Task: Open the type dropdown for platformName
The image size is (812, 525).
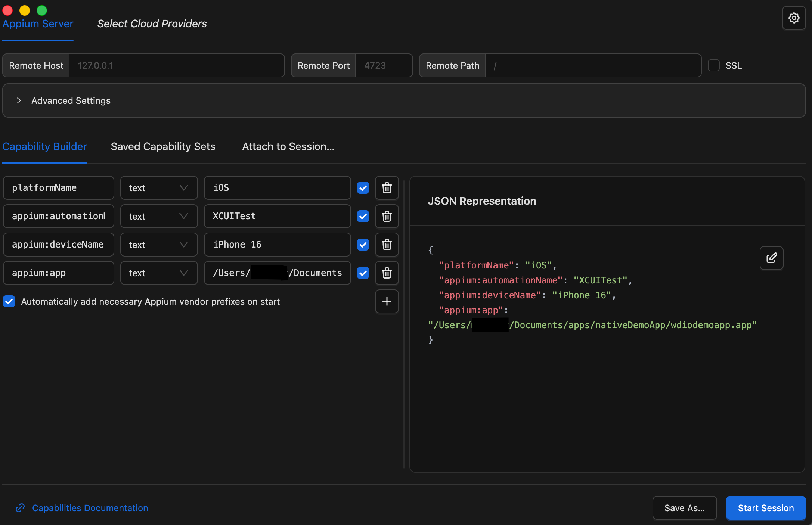Action: (159, 188)
